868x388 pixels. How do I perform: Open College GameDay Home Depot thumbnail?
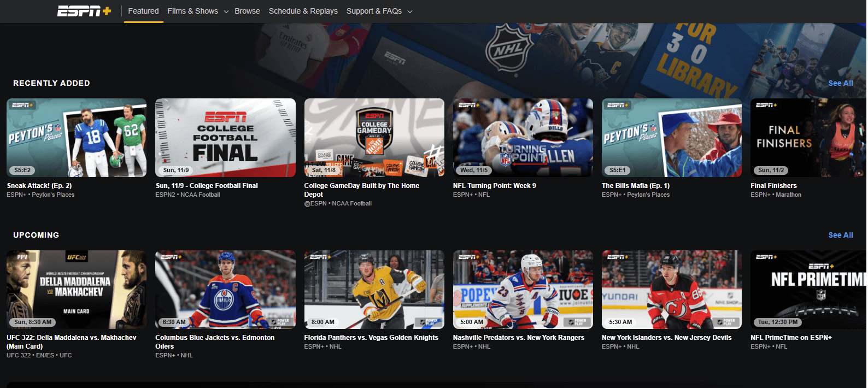374,138
